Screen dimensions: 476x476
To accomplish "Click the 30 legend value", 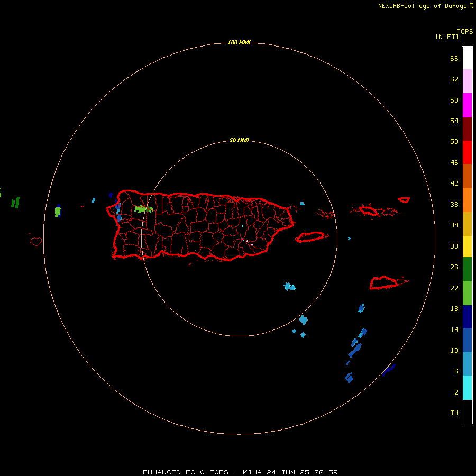I will pyautogui.click(x=454, y=246).
